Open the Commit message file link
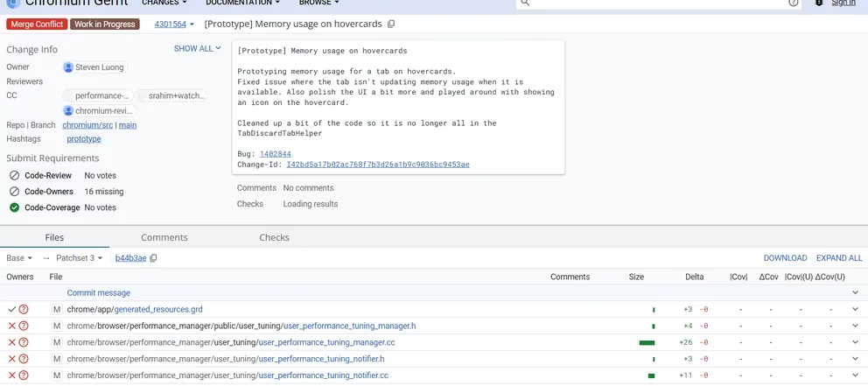This screenshot has height=386, width=868. click(99, 293)
